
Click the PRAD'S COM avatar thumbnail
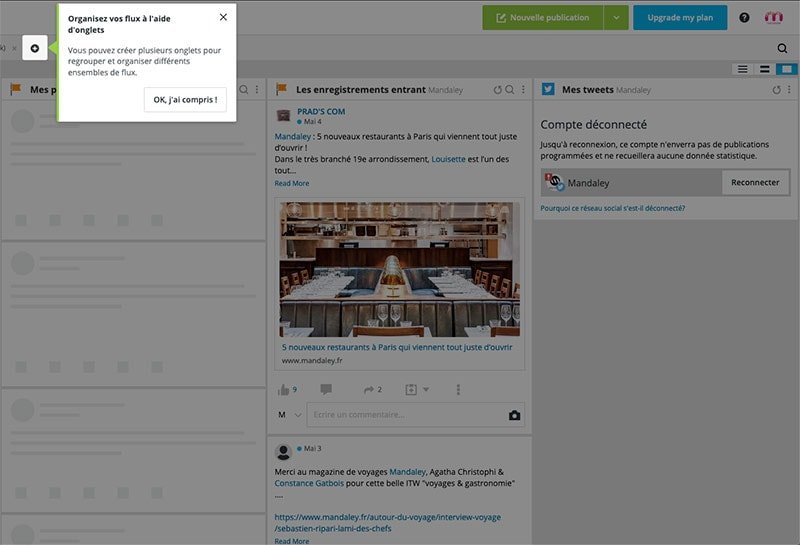(283, 116)
